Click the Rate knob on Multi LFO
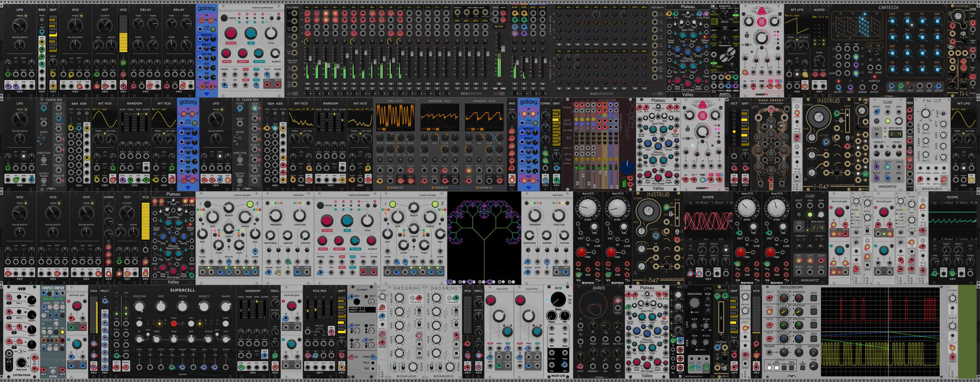 558,299
